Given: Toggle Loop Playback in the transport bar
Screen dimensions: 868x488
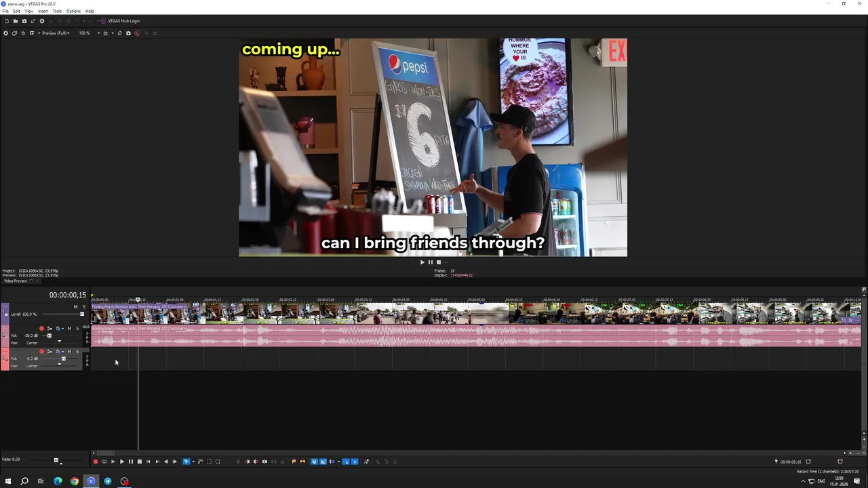Looking at the screenshot, I should tap(104, 462).
